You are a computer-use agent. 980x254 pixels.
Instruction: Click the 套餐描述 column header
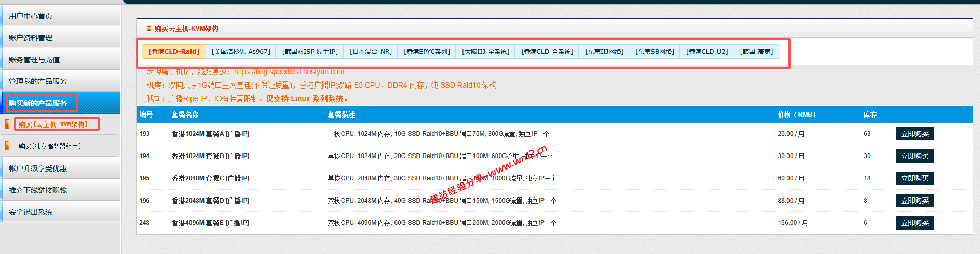coord(341,115)
